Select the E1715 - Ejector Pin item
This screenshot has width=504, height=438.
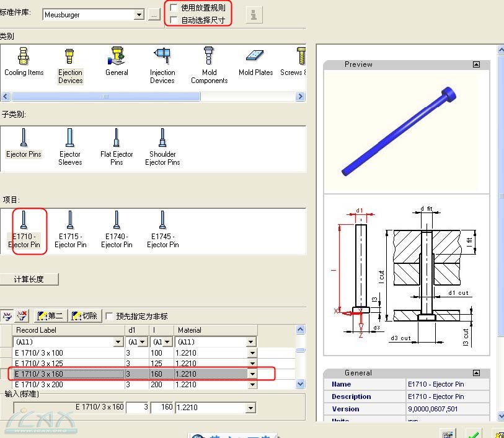click(70, 229)
